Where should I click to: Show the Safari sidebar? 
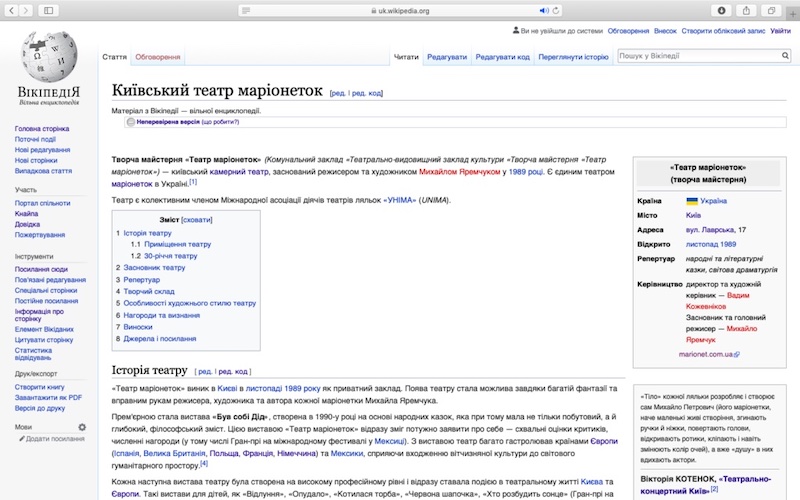pos(48,10)
